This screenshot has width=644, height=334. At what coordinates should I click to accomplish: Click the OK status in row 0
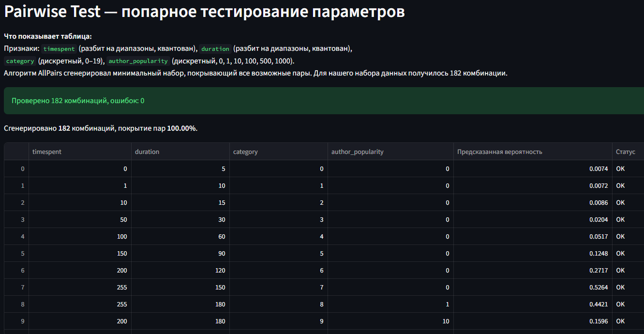pyautogui.click(x=628, y=168)
